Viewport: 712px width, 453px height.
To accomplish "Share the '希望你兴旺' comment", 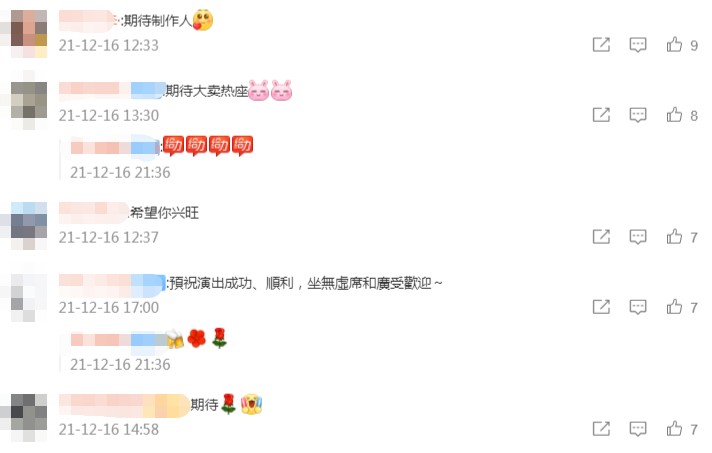I will pos(601,236).
